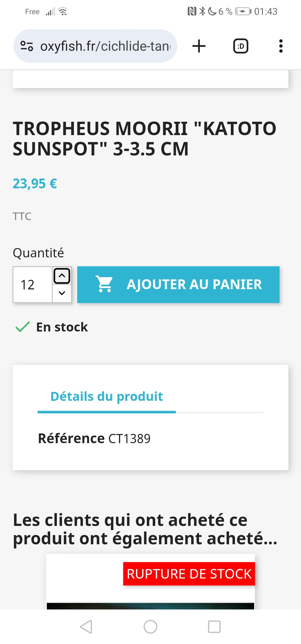Tap the En stock green checkmark

click(23, 327)
